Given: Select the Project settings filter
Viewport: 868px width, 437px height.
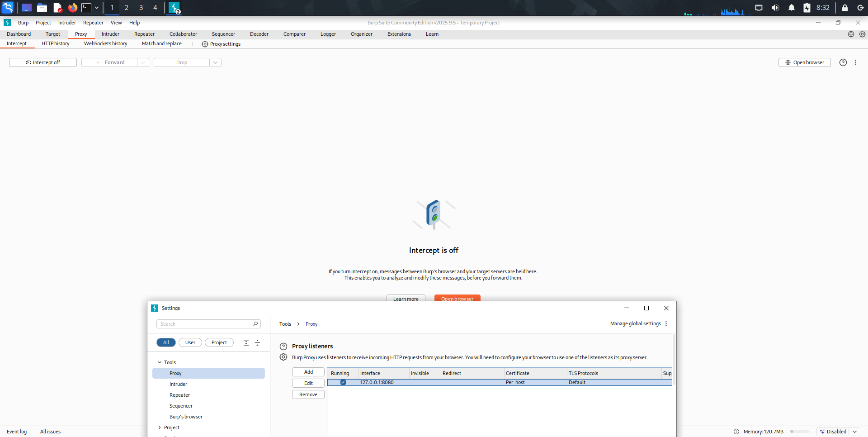Looking at the screenshot, I should pyautogui.click(x=219, y=342).
